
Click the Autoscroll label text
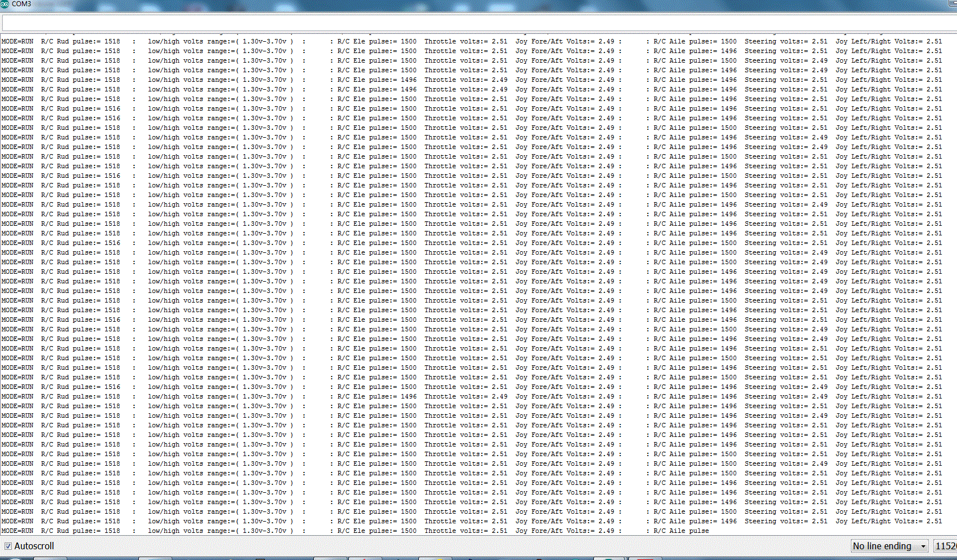coord(34,546)
